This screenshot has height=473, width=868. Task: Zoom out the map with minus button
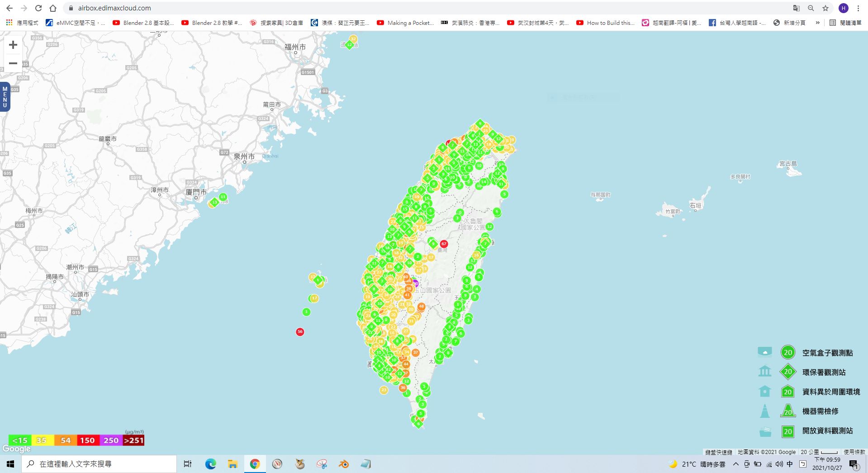pyautogui.click(x=13, y=63)
